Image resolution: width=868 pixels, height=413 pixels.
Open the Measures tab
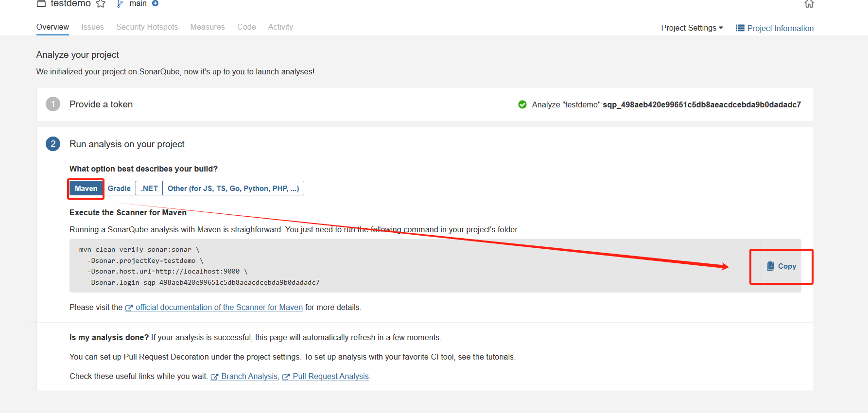[x=208, y=27]
